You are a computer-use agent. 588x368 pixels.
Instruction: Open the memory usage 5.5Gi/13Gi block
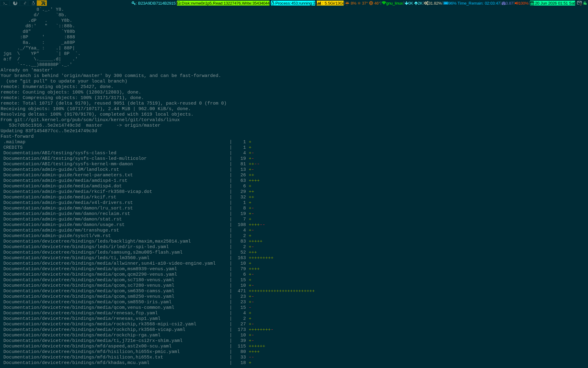click(330, 3)
